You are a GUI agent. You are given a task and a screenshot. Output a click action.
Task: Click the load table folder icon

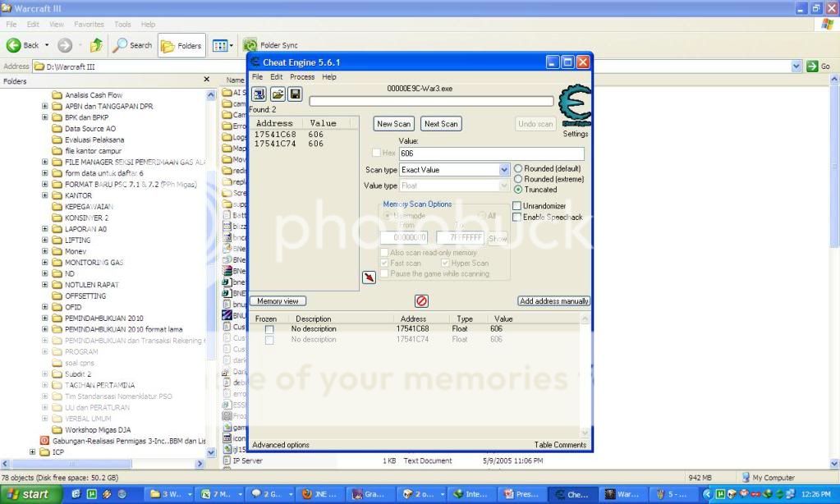277,94
